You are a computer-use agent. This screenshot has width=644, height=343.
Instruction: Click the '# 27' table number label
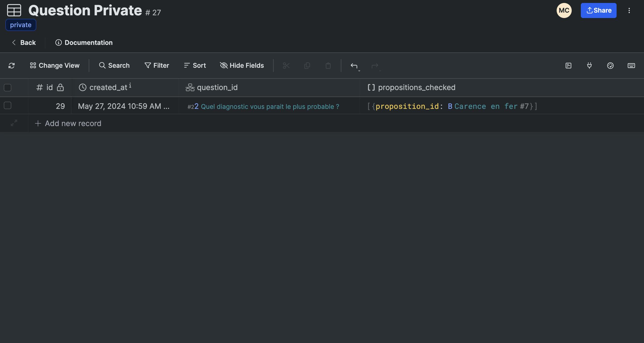tap(153, 13)
